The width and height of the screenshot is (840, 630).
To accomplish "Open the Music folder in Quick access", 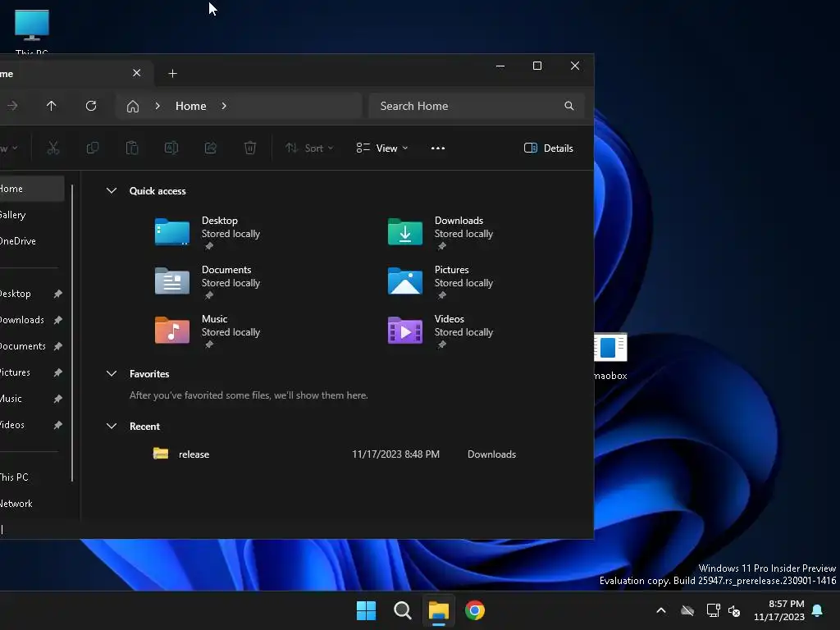I will (x=172, y=331).
